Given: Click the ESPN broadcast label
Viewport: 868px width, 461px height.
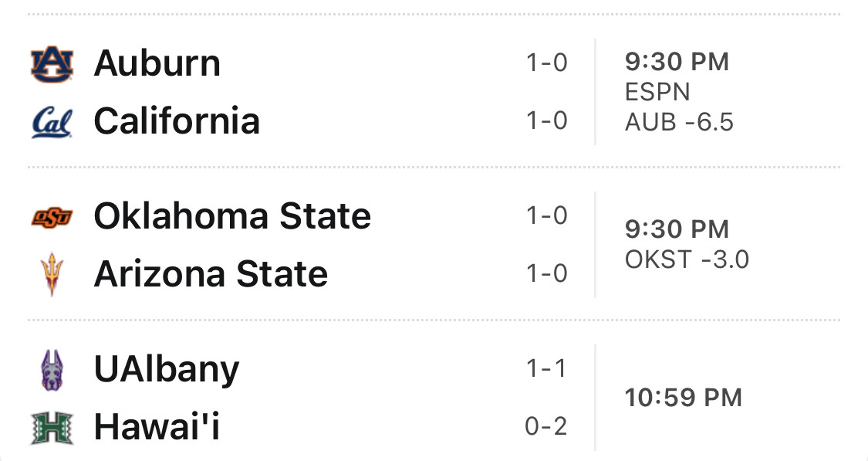Looking at the screenshot, I should tap(657, 92).
